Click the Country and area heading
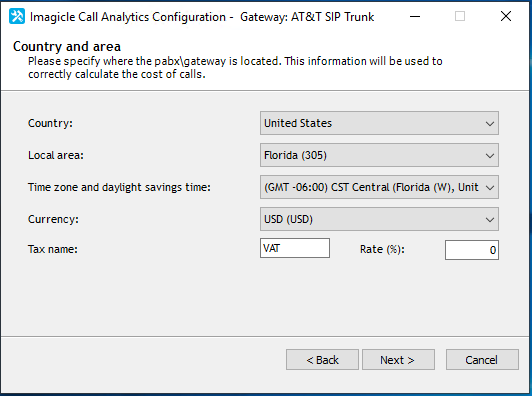The image size is (532, 396). pyautogui.click(x=67, y=46)
